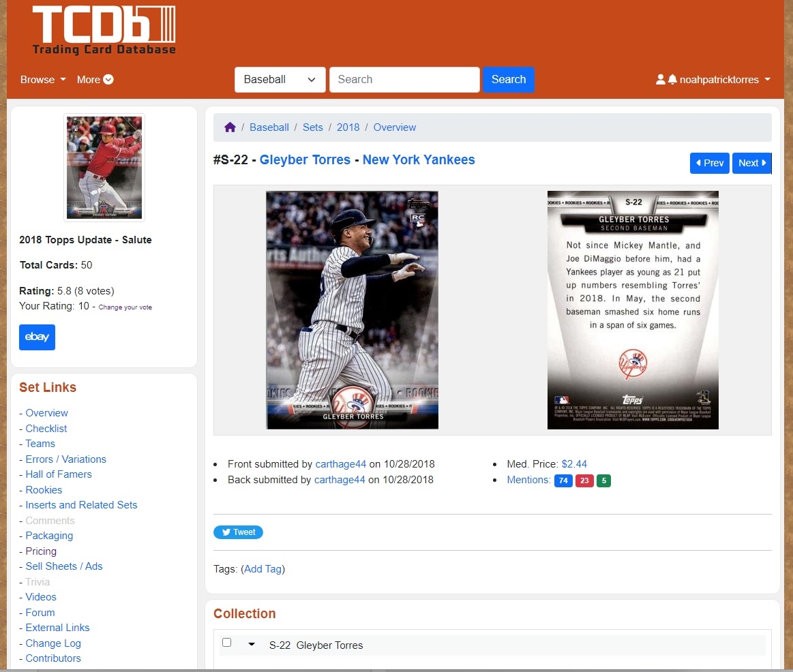Open Sell Sheets / Ads link
The image size is (793, 672).
click(64, 566)
